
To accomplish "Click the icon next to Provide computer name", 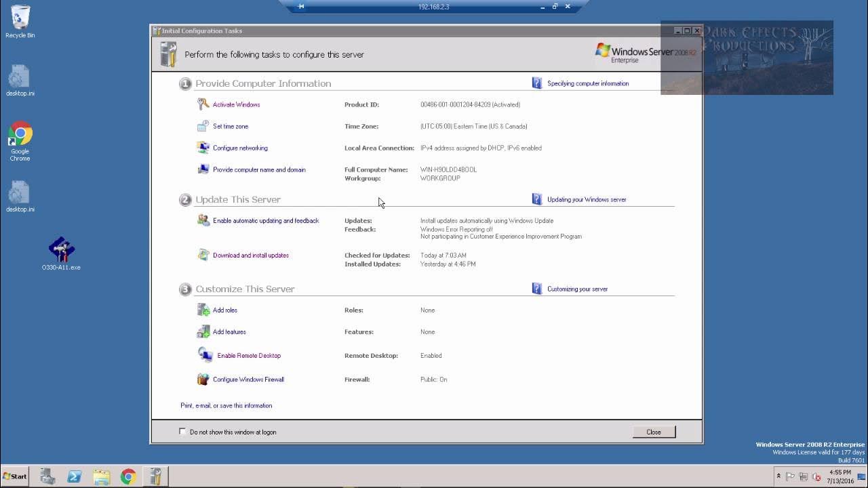I will pyautogui.click(x=203, y=169).
